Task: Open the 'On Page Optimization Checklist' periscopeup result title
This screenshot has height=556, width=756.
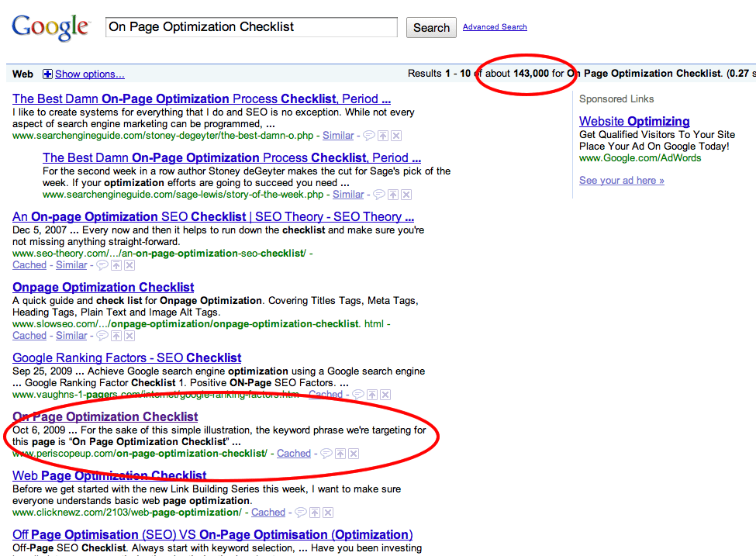Action: pos(105,416)
